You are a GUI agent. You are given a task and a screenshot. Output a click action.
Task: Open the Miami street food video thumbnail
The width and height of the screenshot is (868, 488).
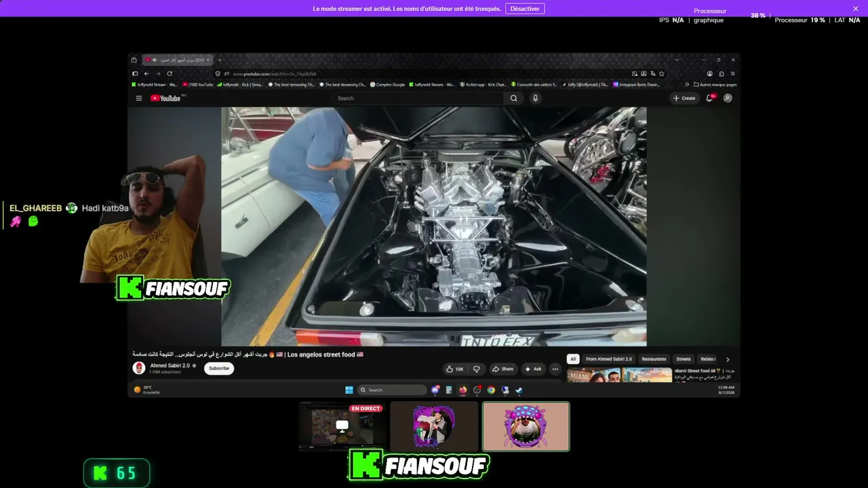pos(619,375)
